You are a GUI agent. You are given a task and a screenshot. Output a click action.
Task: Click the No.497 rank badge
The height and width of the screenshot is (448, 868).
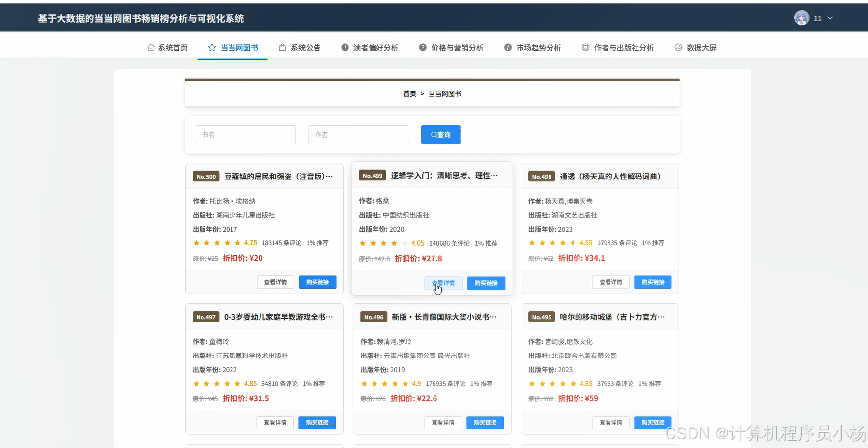coord(206,317)
